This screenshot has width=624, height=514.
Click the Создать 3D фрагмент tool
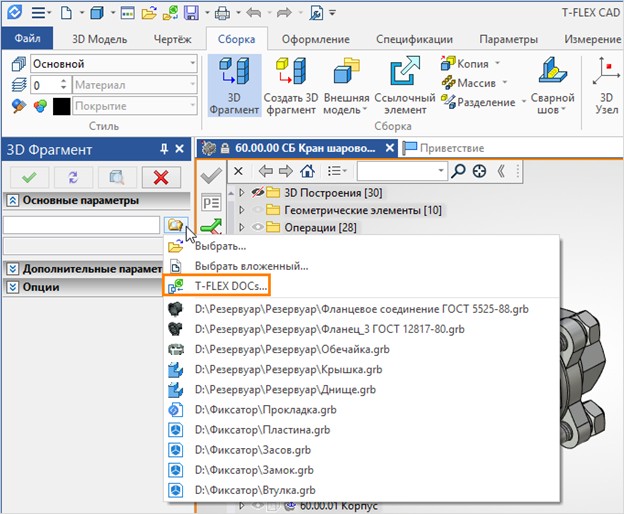[291, 86]
